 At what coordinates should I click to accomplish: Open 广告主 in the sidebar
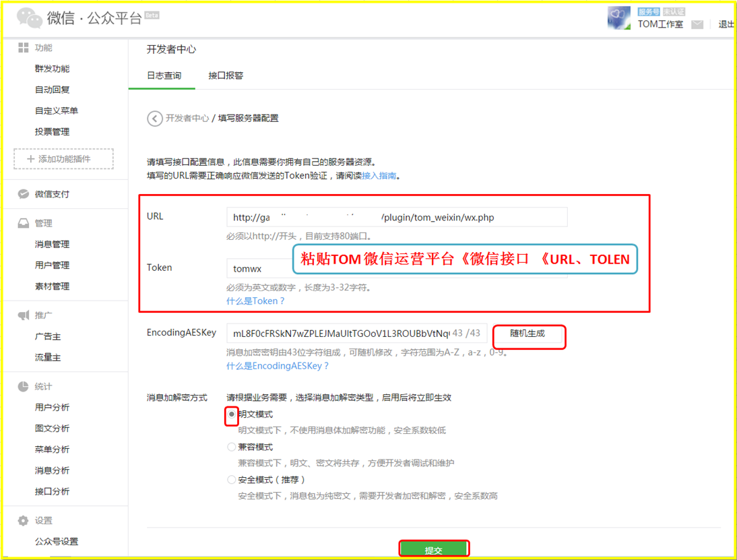[48, 337]
